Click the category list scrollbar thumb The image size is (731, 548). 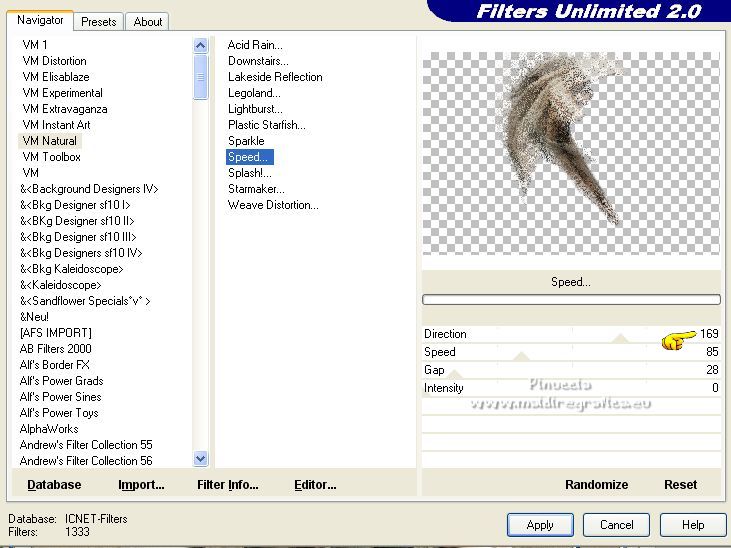[200, 76]
